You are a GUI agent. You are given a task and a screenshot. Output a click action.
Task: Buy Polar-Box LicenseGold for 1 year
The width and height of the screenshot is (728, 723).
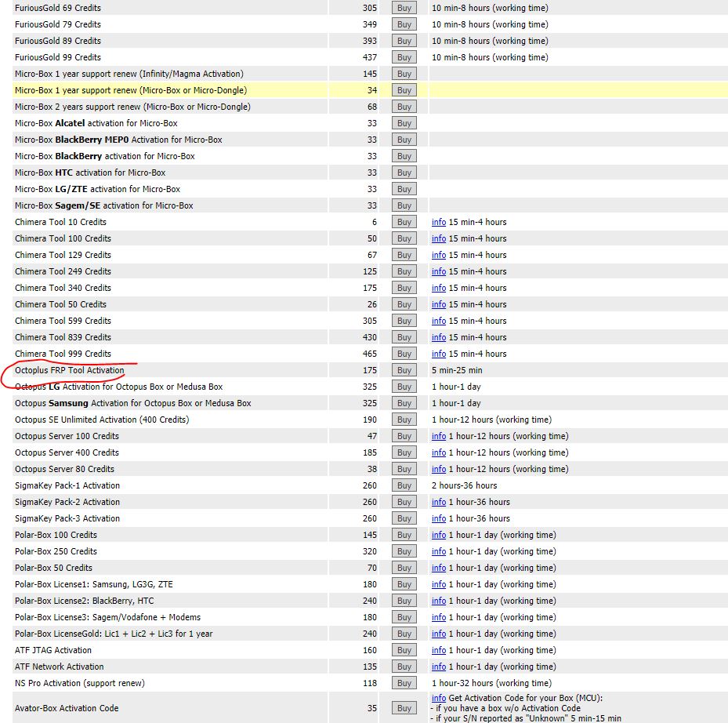pyautogui.click(x=404, y=634)
